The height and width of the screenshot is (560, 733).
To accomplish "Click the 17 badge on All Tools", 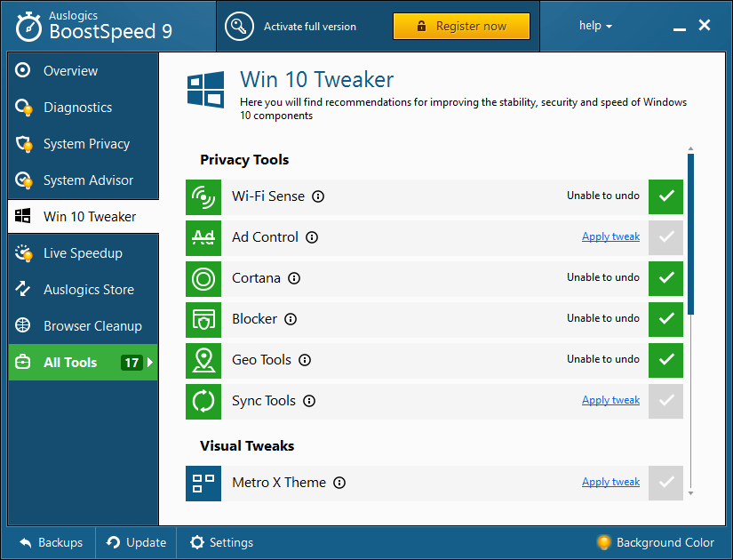I will 131,363.
